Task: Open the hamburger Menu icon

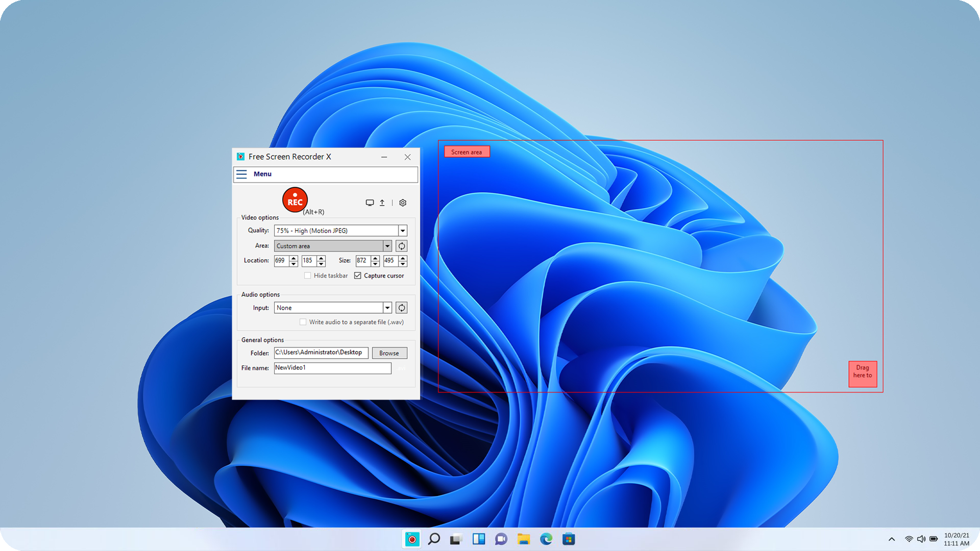Action: point(241,174)
